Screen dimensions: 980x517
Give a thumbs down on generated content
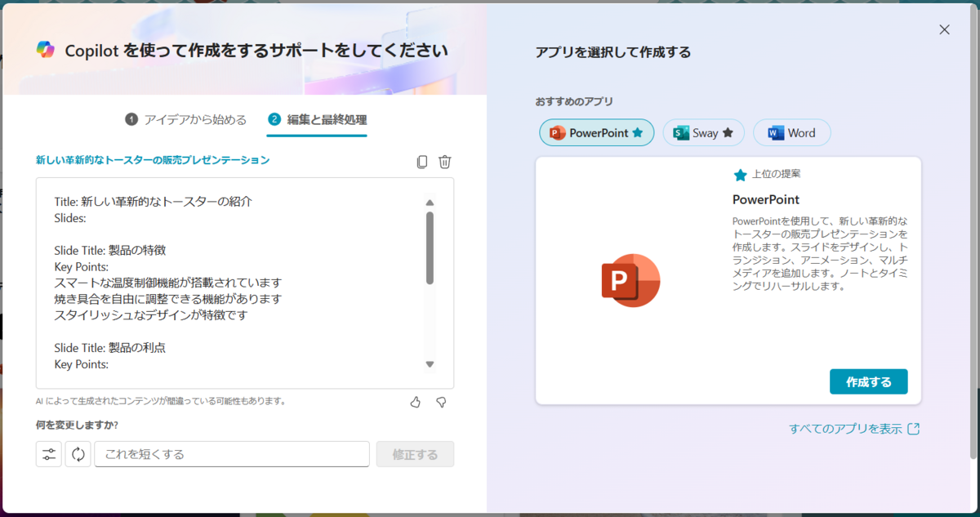pyautogui.click(x=441, y=402)
